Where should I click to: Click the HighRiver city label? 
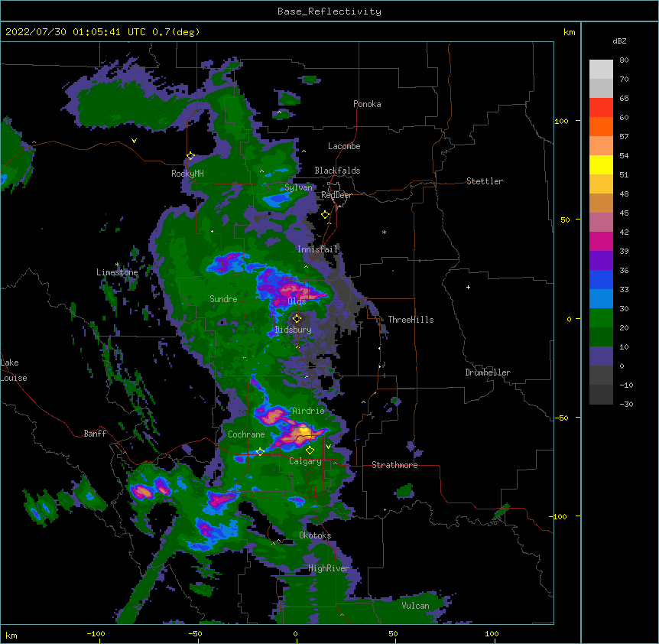pyautogui.click(x=328, y=568)
